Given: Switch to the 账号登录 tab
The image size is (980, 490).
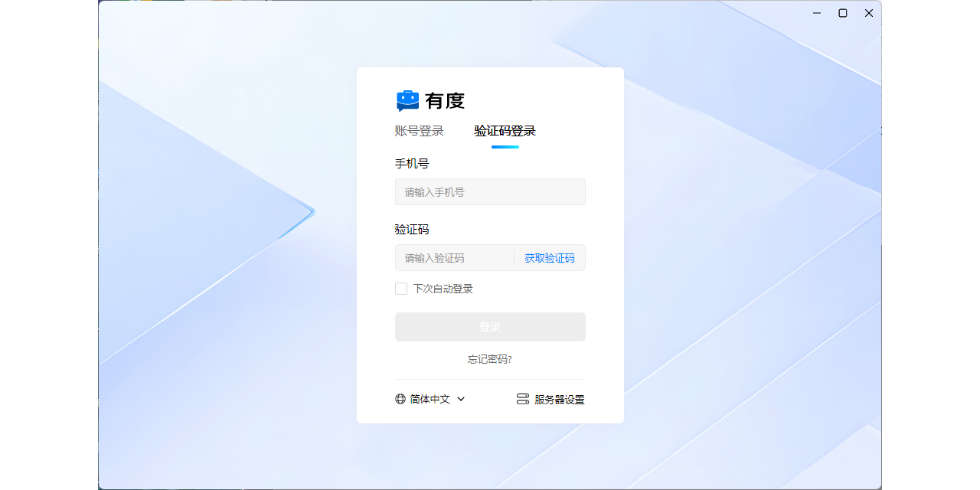Looking at the screenshot, I should tap(419, 131).
